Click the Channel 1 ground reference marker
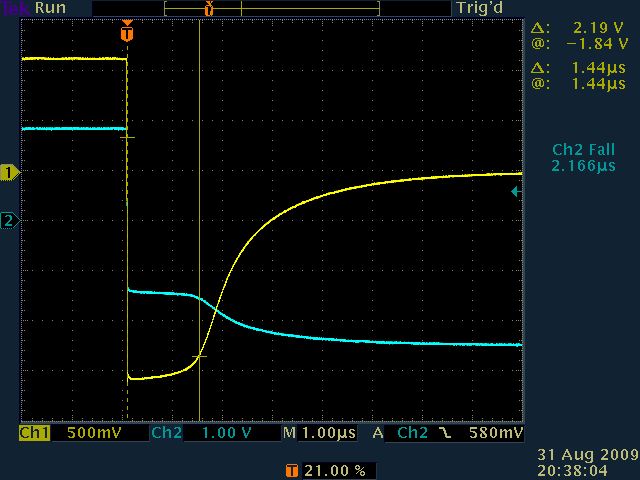 click(x=10, y=173)
